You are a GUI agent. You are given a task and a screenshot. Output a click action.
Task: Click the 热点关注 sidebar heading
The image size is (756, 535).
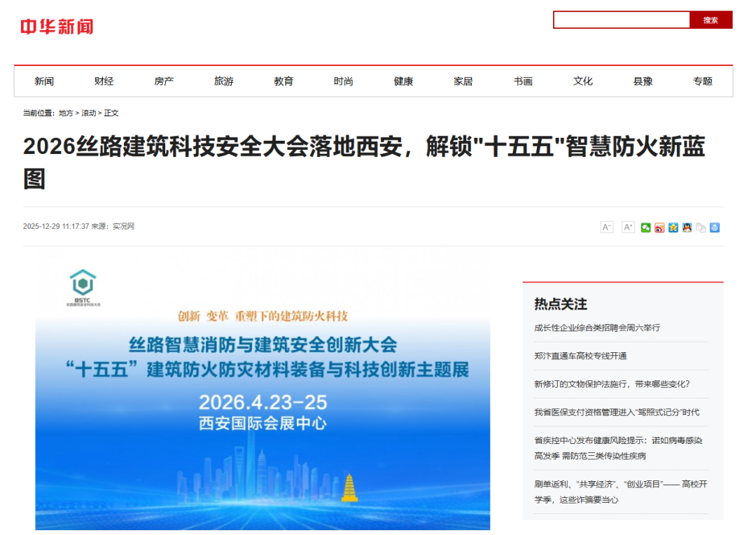coord(560,305)
